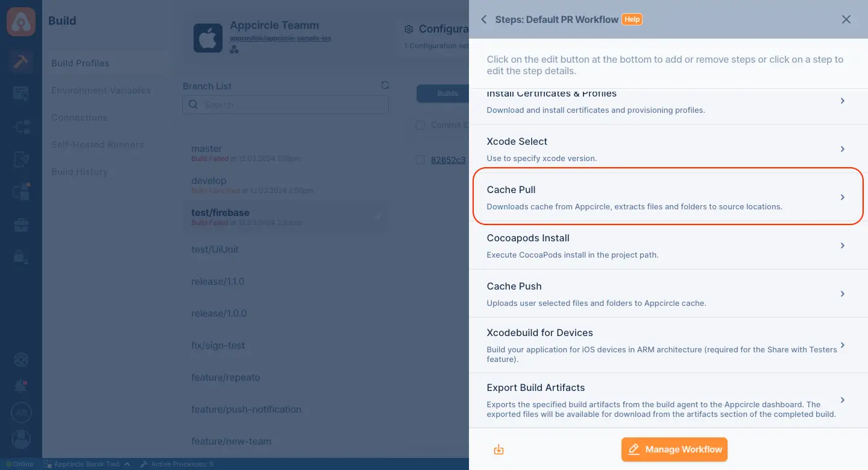Expand the Xcodebuild for Devices step chevron
The width and height of the screenshot is (868, 470).
click(x=843, y=345)
